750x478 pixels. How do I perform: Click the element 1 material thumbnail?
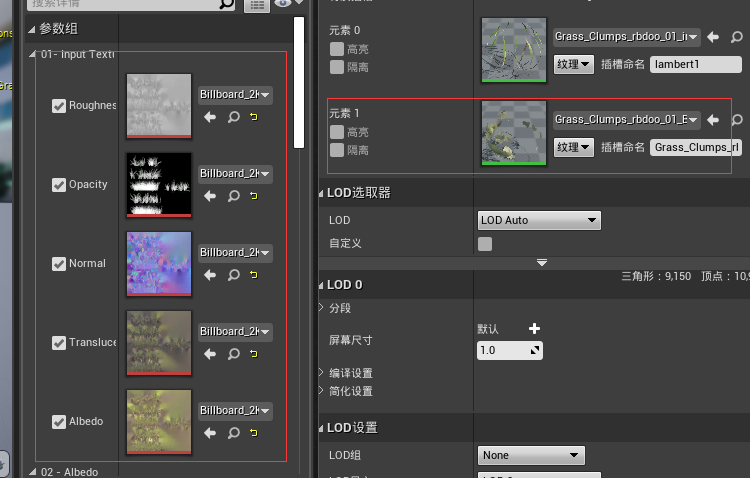[514, 133]
